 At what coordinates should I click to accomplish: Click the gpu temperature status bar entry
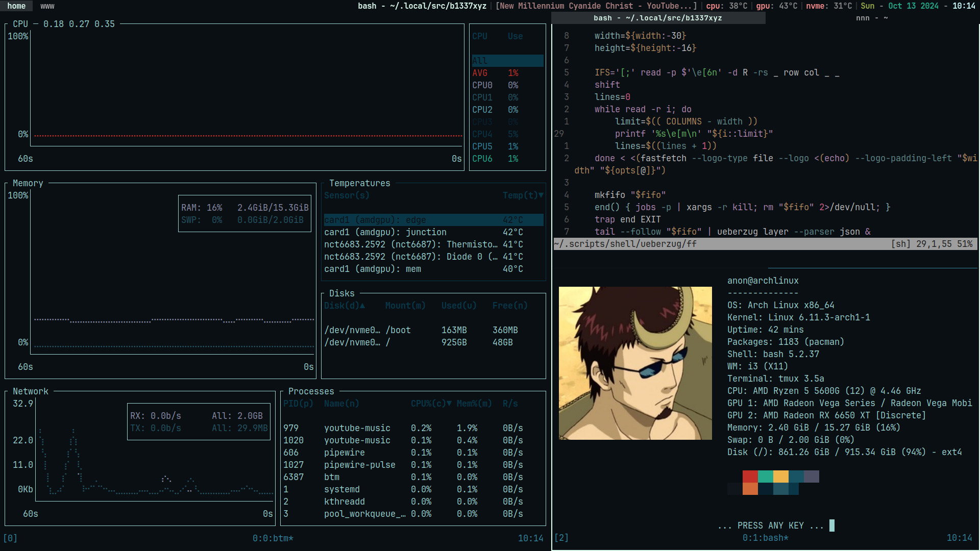point(776,6)
